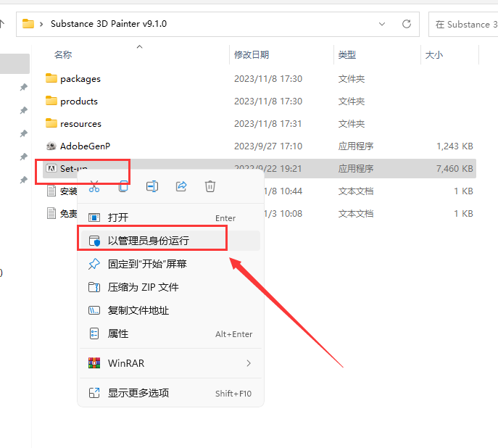This screenshot has width=498, height=448.
Task: Click the last pin icon in sidebar
Action: 23,180
